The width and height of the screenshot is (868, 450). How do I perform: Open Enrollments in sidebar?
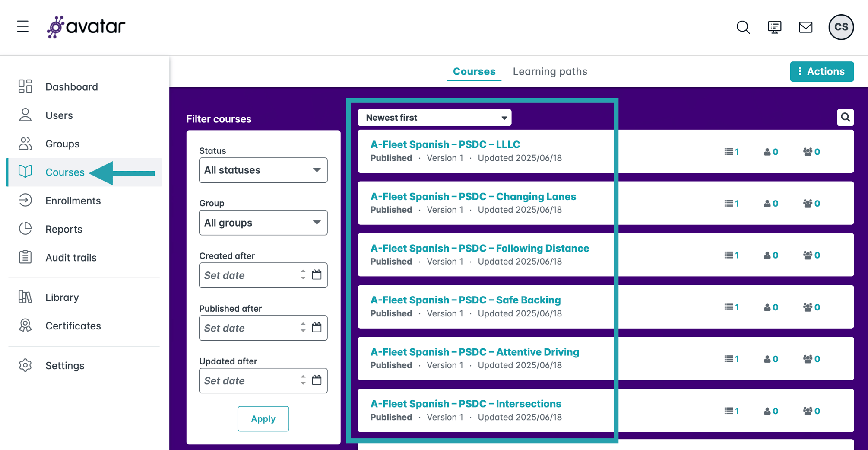84,201
